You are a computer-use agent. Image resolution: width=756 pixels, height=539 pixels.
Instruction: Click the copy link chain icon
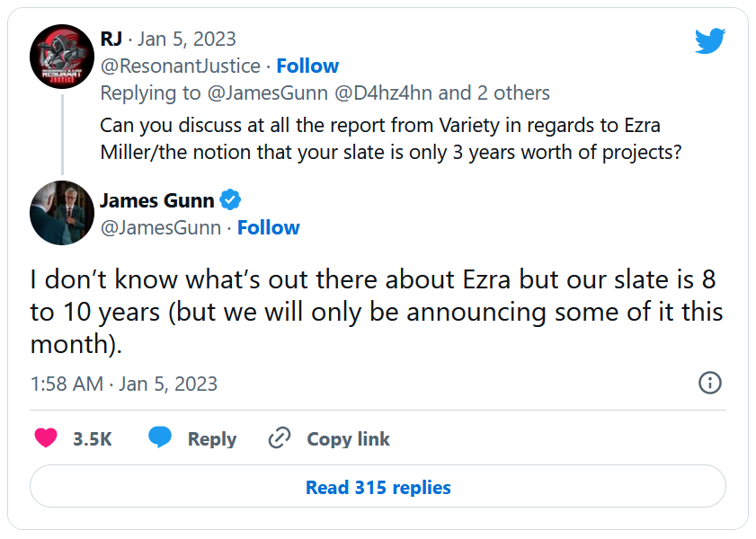click(280, 438)
